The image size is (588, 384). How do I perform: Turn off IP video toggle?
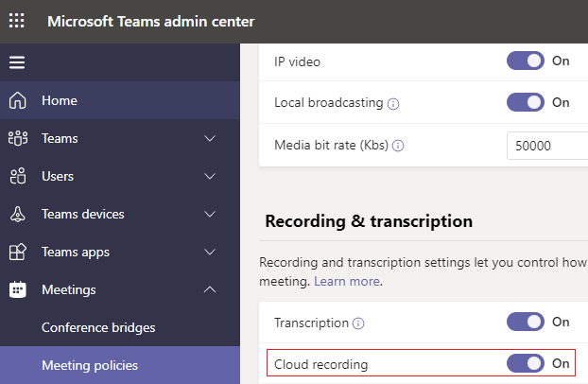click(525, 61)
